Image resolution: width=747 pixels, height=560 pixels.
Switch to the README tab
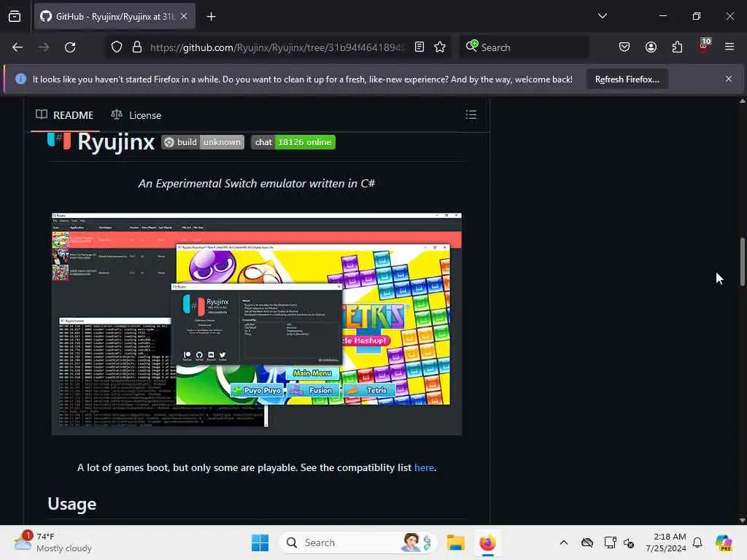[x=65, y=115]
